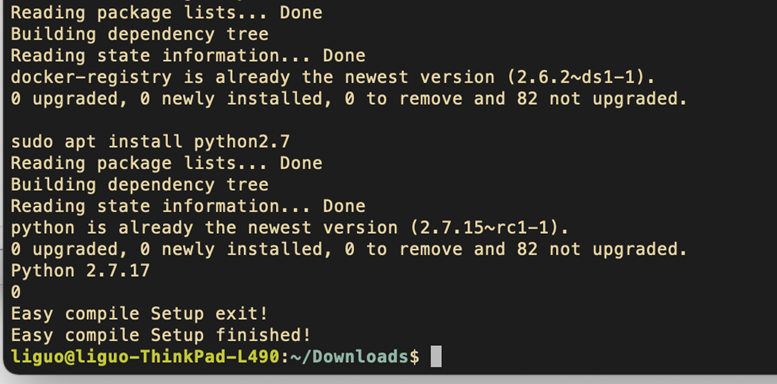Click Building dependency tree line after sudo command
The width and height of the screenshot is (777, 384).
point(140,185)
